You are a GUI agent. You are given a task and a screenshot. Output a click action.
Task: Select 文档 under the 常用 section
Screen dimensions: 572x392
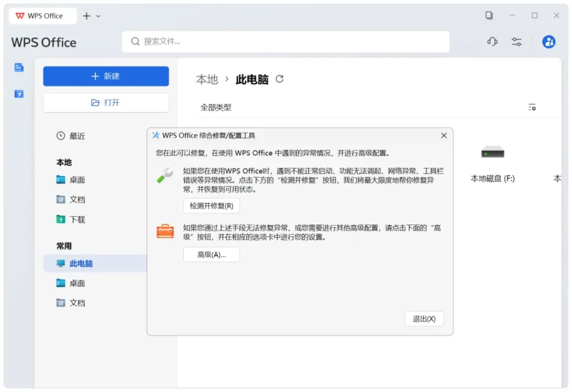point(71,303)
